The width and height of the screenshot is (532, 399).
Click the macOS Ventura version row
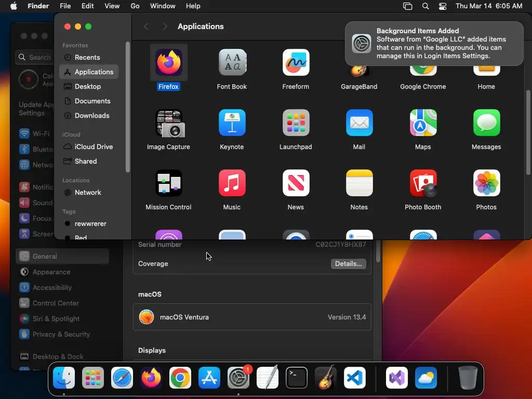(x=252, y=317)
